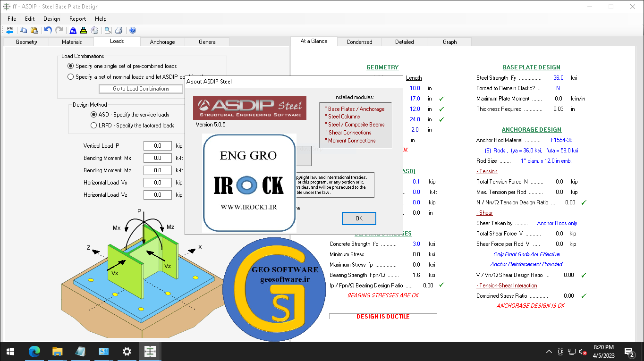Open the Report menu
The height and width of the screenshot is (361, 644).
[x=77, y=19]
